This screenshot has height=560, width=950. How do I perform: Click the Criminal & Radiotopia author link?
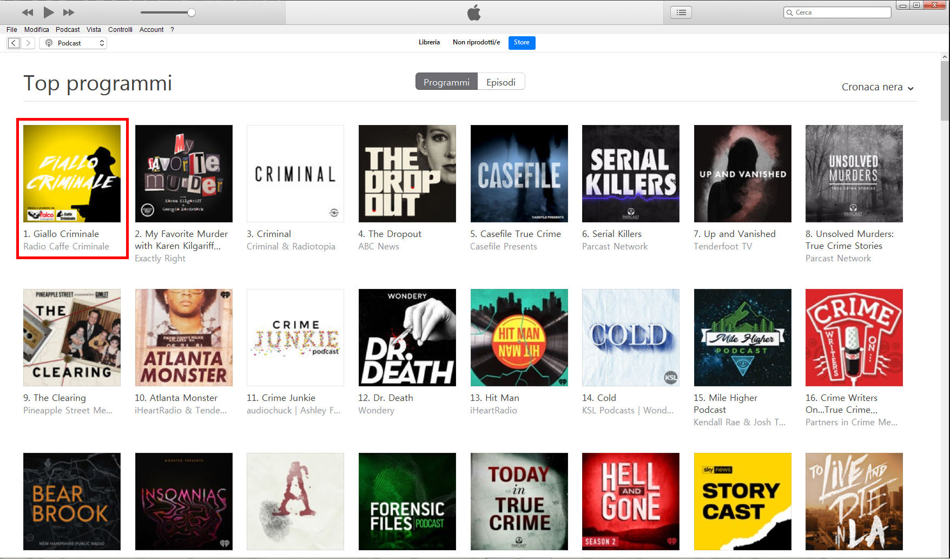[291, 246]
